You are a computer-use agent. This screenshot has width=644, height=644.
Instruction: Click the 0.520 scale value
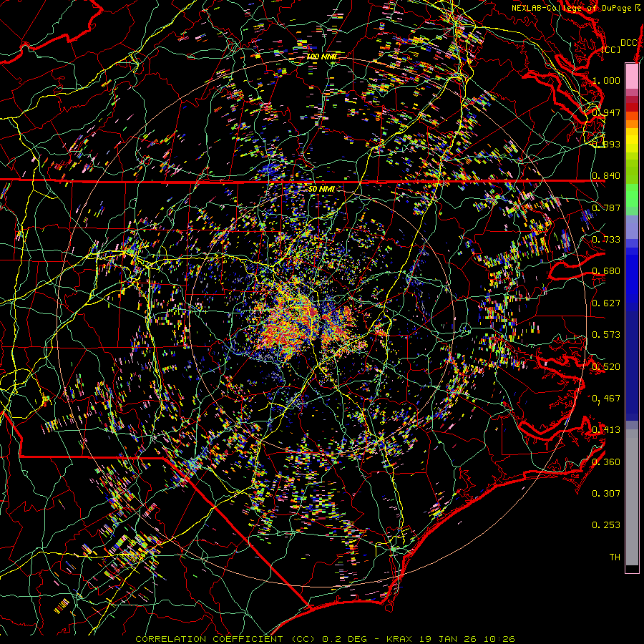pos(606,366)
